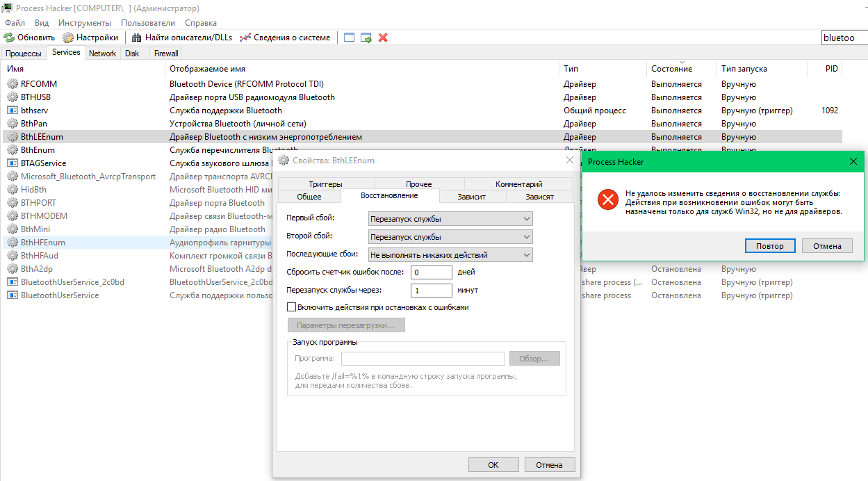Click the gear icon next to BTHUSB
This screenshot has height=481, width=868.
pos(13,97)
